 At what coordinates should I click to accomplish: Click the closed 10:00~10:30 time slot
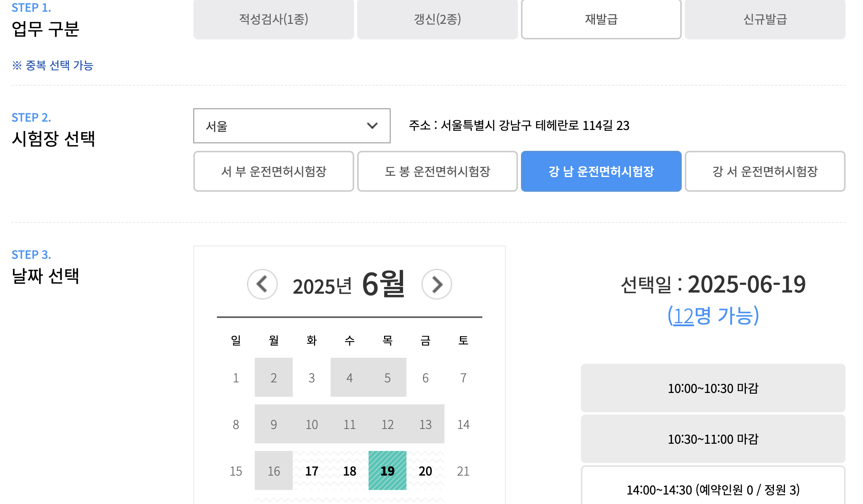[x=713, y=388]
